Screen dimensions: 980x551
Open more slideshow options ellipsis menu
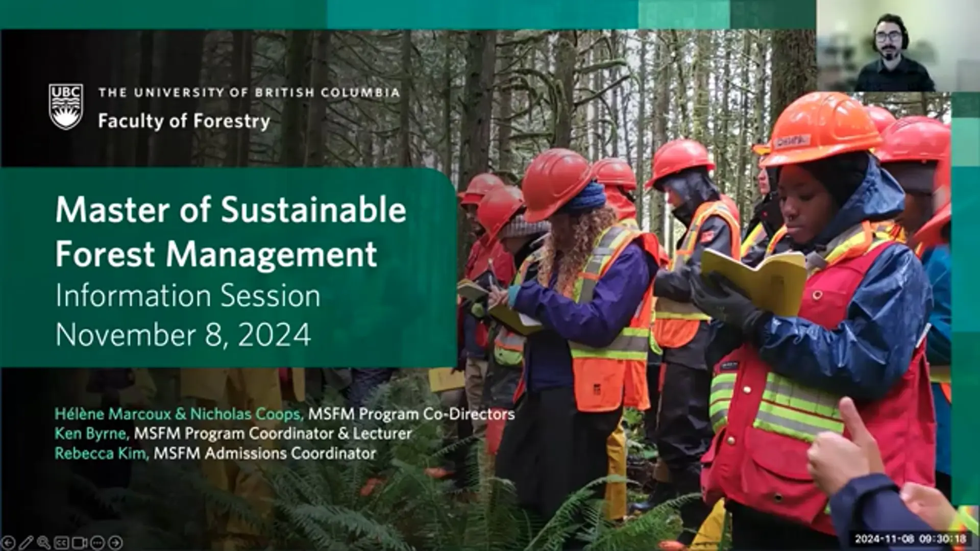[x=97, y=542]
